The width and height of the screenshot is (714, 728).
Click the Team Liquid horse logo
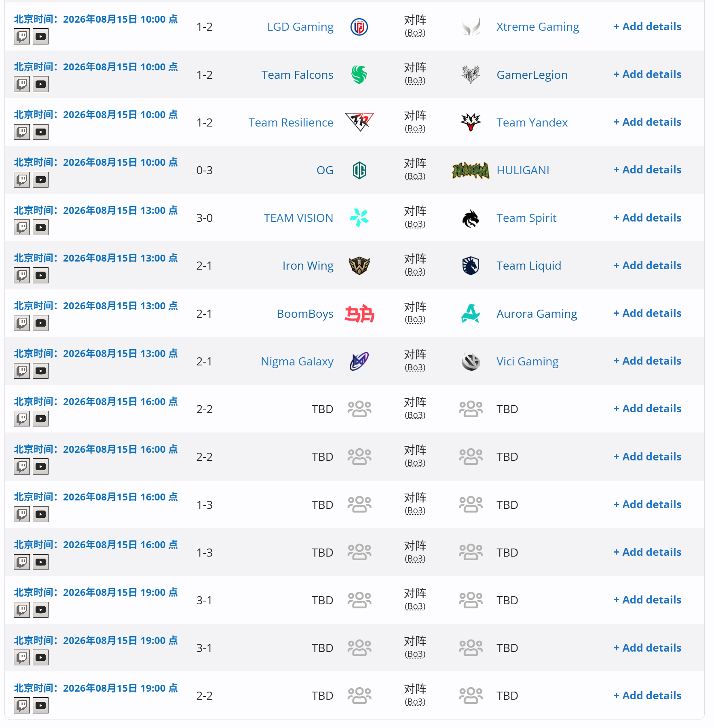coord(471,266)
